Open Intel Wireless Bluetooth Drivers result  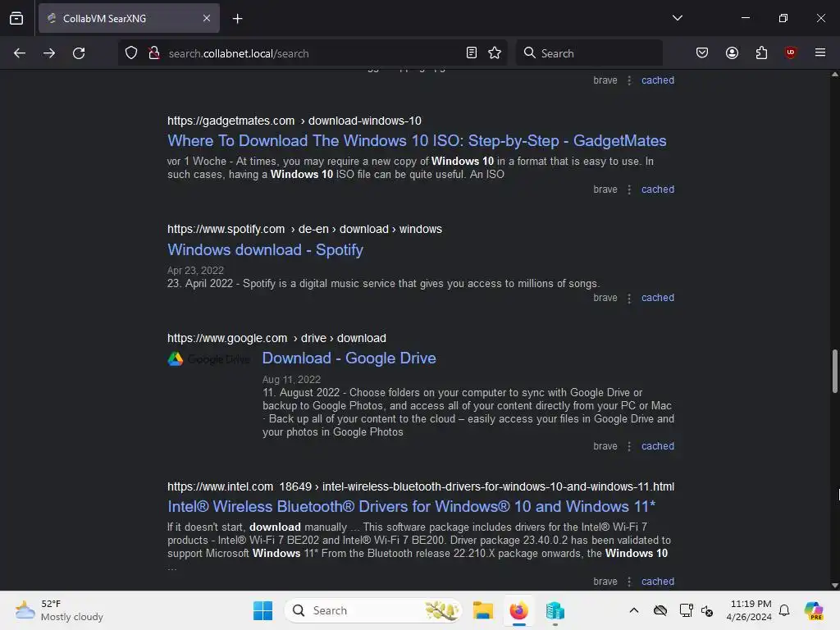point(412,507)
